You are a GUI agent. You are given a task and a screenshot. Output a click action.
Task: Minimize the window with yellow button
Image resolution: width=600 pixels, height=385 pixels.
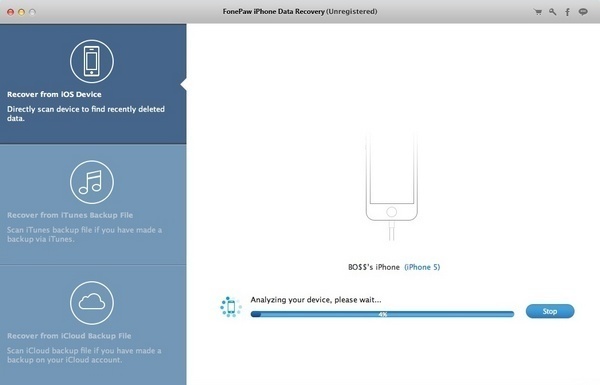coord(21,12)
